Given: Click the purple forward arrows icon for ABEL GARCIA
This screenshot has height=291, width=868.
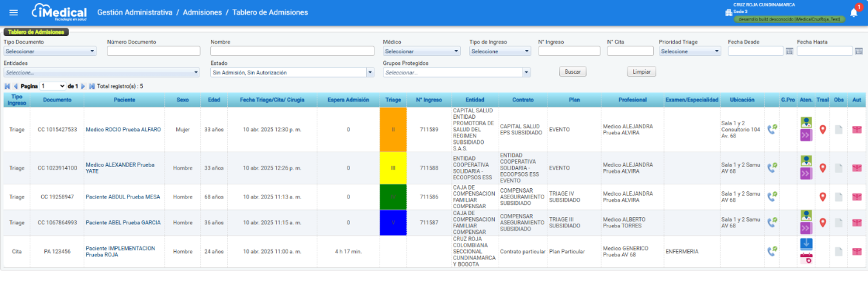Looking at the screenshot, I should click(x=806, y=229).
